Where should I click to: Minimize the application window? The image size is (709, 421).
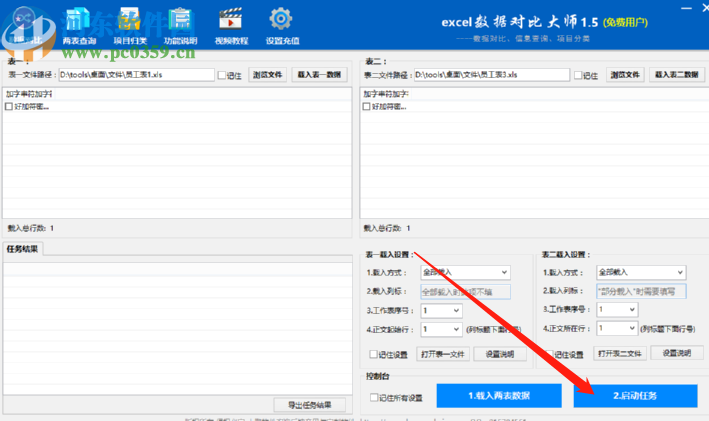[x=686, y=8]
